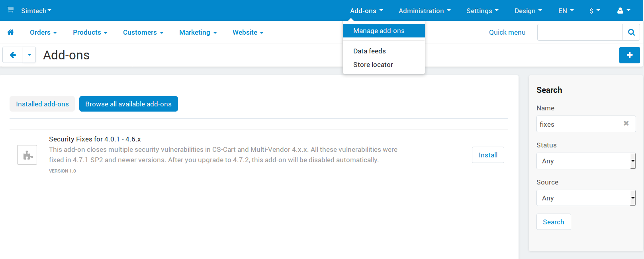Select Manage add-ons menu item

pos(384,31)
